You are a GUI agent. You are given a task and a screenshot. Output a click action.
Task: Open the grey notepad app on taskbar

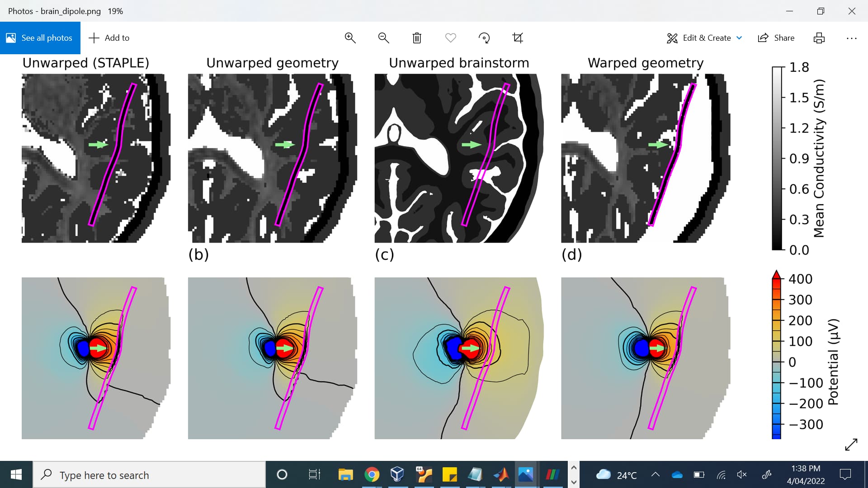[475, 475]
